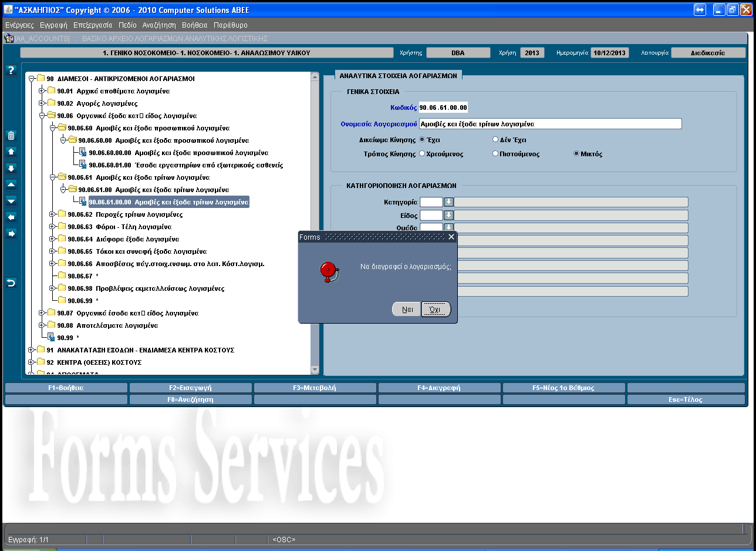Click the right arrow sidebar icon

click(x=11, y=234)
